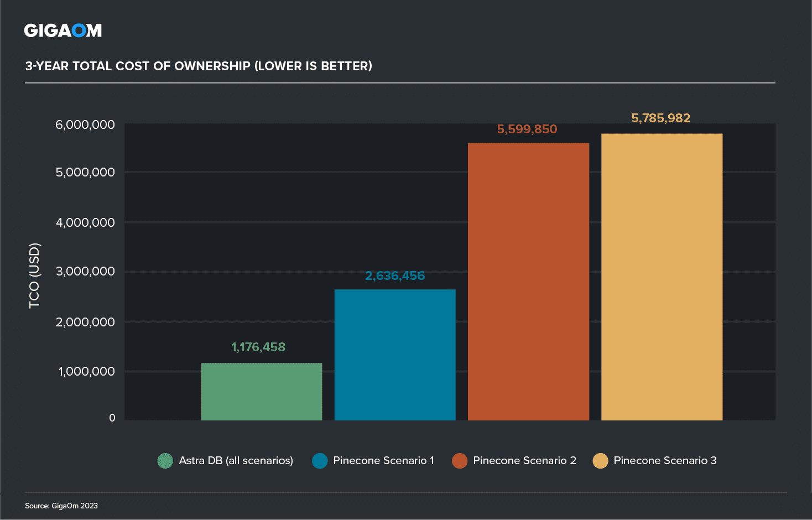Click the 5,785,982 data label
This screenshot has width=812, height=520.
tap(661, 118)
